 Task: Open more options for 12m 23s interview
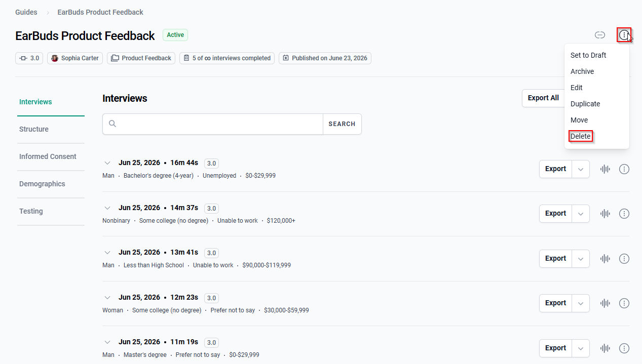pos(624,303)
